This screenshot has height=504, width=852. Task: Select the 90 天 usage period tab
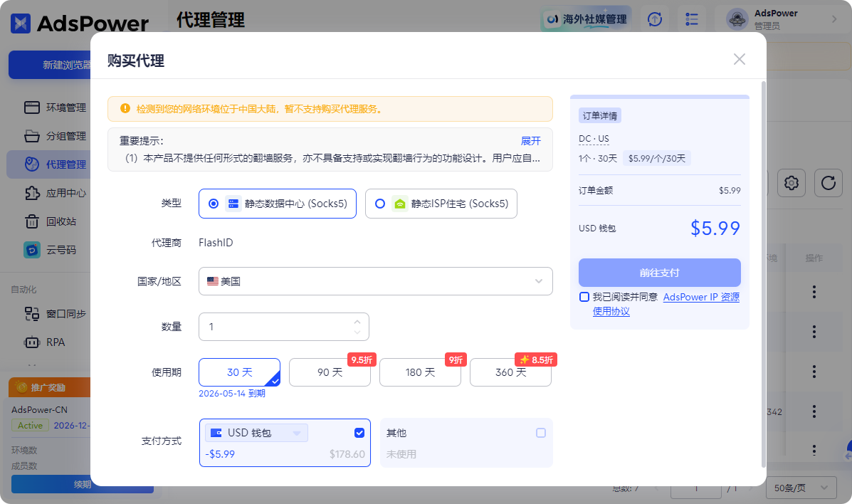pyautogui.click(x=330, y=372)
